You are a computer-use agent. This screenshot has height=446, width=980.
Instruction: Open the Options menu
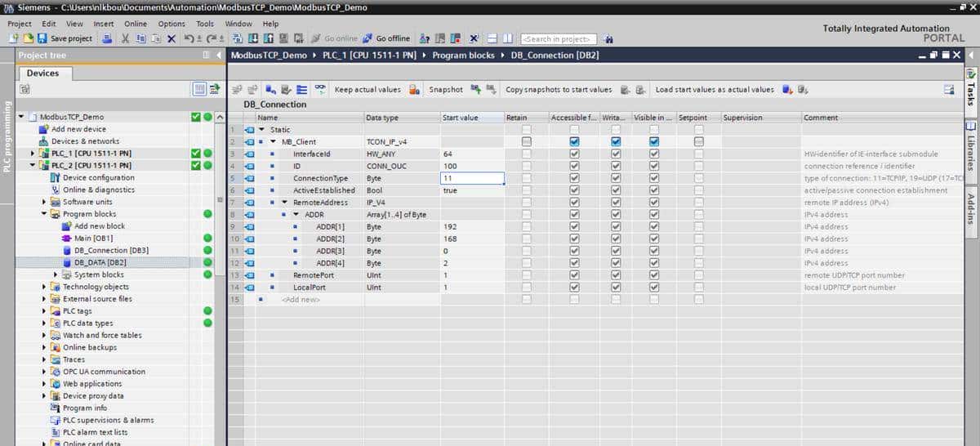pyautogui.click(x=171, y=24)
